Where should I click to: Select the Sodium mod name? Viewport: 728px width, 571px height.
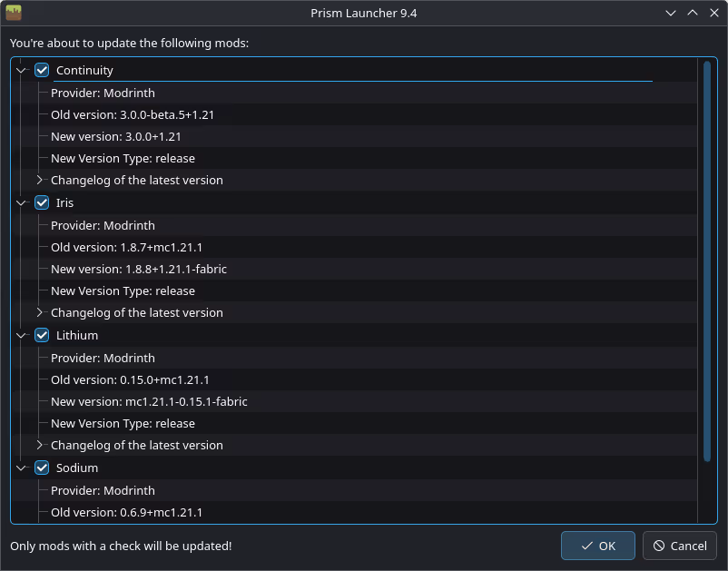(x=77, y=468)
